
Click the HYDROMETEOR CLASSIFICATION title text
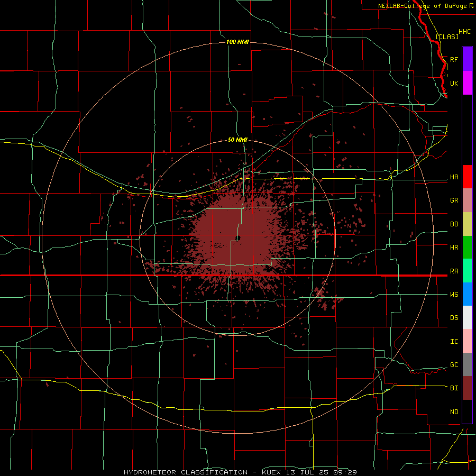[x=186, y=472]
